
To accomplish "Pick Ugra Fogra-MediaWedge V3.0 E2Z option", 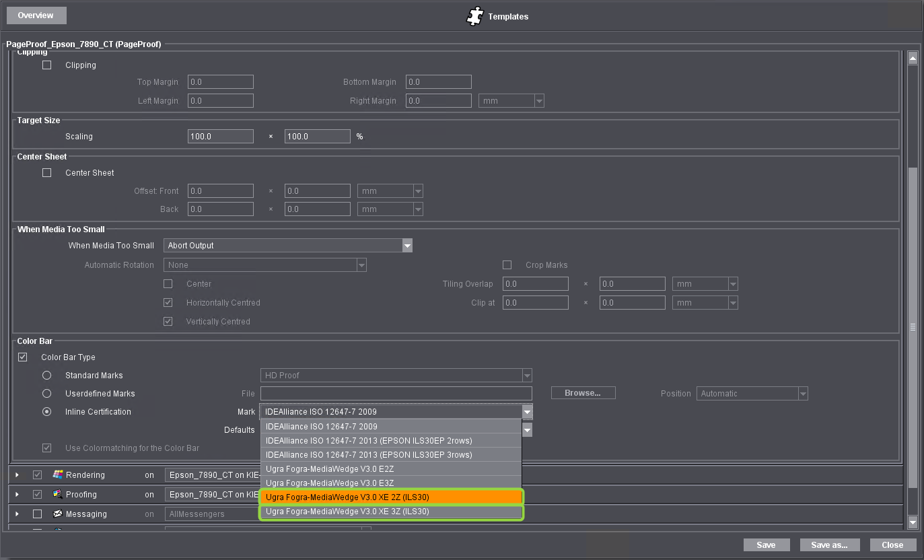I will 391,469.
